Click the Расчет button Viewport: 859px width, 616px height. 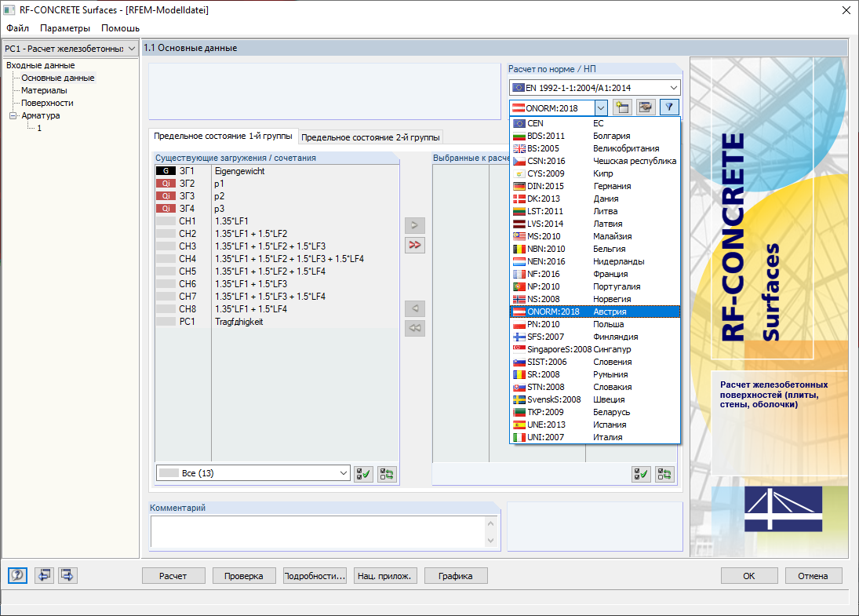(x=173, y=576)
